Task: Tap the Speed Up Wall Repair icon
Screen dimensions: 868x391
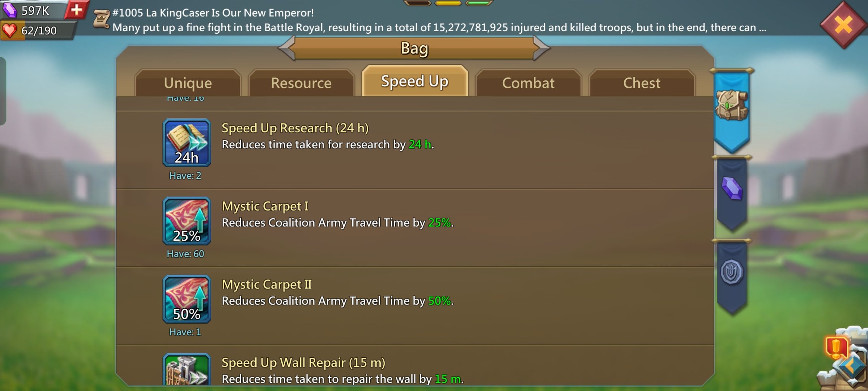Action: coord(187,369)
